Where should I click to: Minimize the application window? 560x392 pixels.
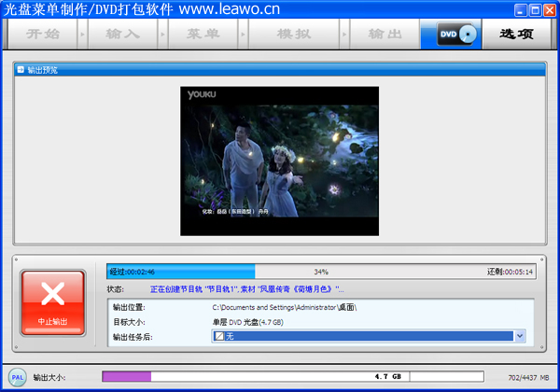(x=521, y=10)
